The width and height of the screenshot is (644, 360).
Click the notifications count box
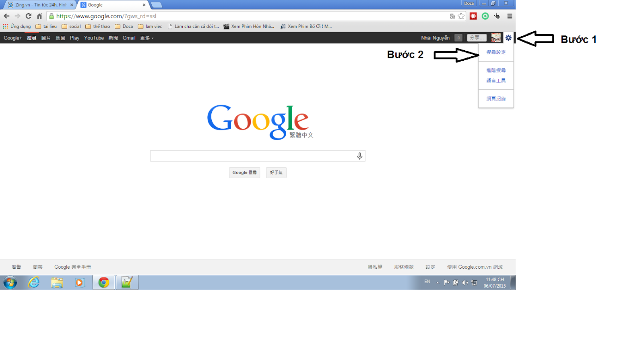[x=458, y=38]
